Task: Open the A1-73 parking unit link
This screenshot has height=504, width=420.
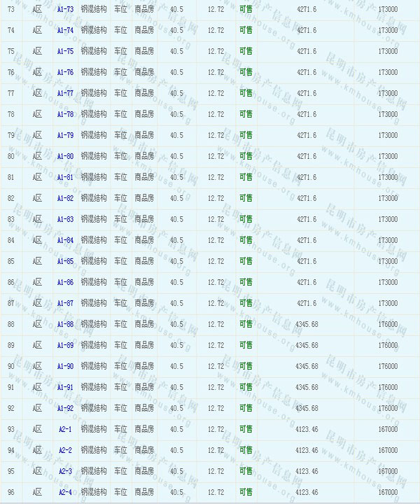Action: pyautogui.click(x=65, y=9)
